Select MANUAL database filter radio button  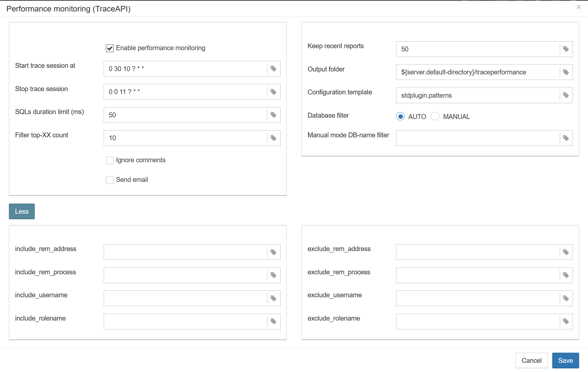(x=435, y=117)
